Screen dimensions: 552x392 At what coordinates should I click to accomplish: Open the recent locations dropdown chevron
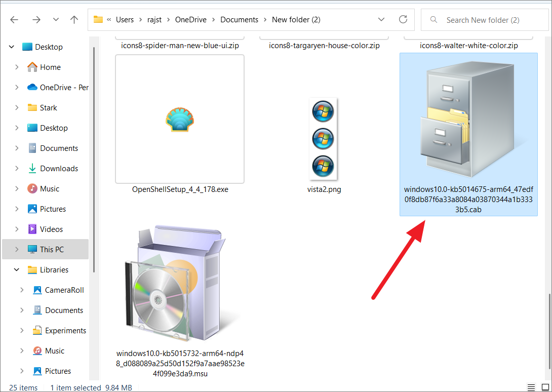(x=56, y=20)
